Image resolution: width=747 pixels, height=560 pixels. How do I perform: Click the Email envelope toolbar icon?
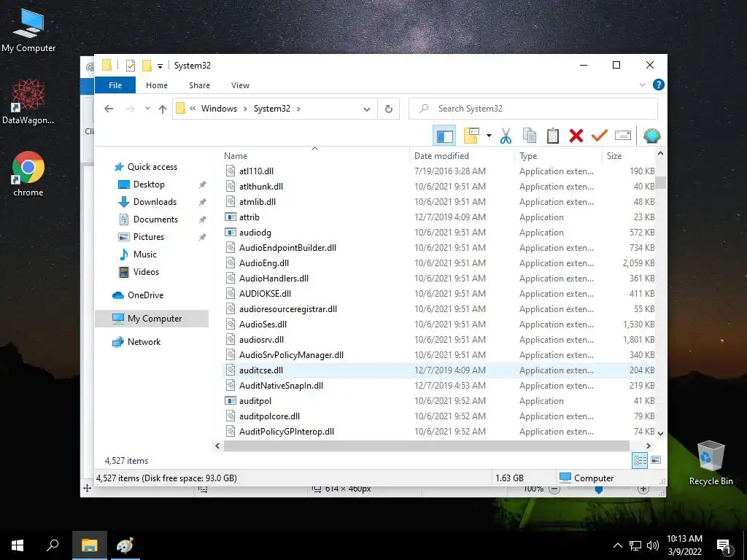[x=623, y=136]
